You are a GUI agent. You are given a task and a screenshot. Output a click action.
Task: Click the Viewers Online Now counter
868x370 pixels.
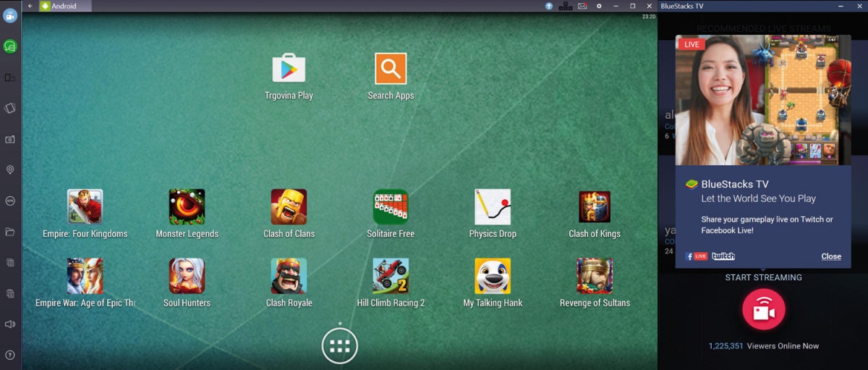[x=764, y=346]
